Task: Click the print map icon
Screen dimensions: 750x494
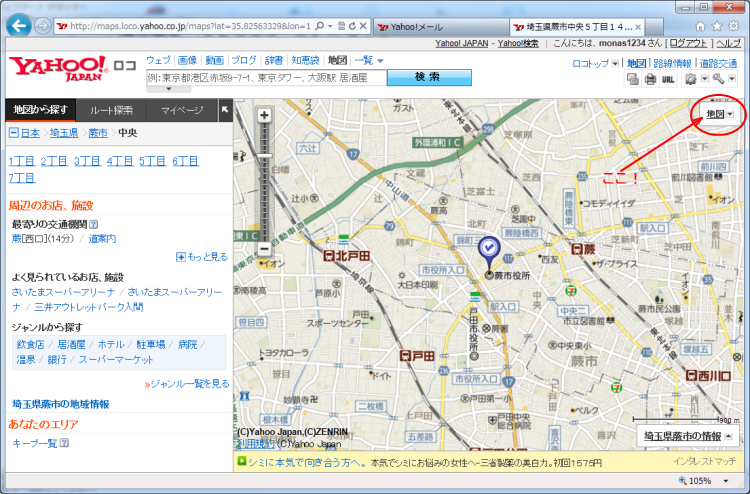Action: (649, 80)
